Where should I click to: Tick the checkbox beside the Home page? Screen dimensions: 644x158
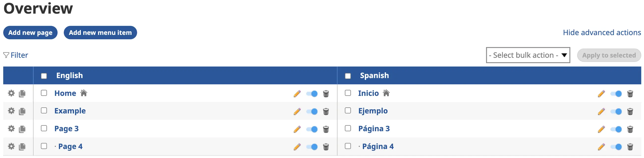coord(44,93)
